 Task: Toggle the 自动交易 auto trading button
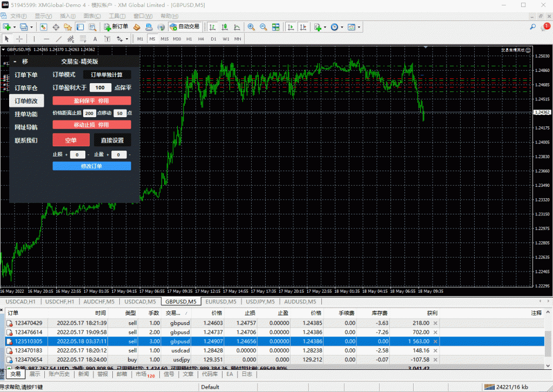184,27
